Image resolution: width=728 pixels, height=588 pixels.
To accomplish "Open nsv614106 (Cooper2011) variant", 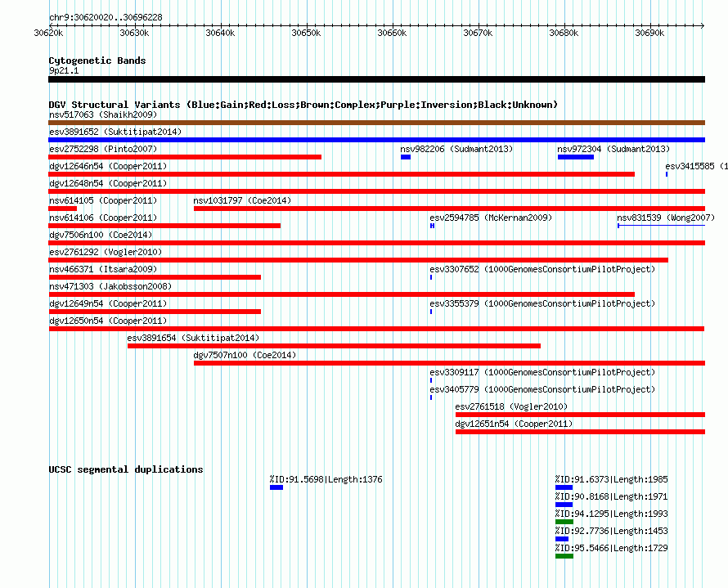I will (x=103, y=218).
